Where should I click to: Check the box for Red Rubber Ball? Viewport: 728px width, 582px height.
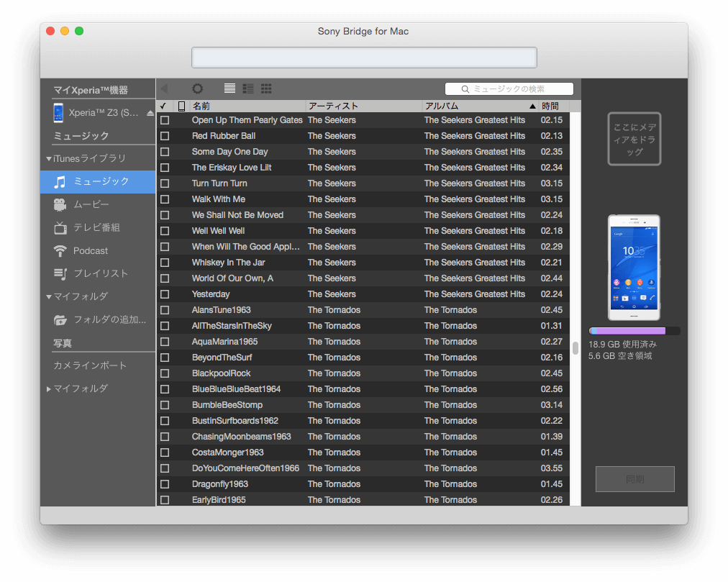coord(165,136)
